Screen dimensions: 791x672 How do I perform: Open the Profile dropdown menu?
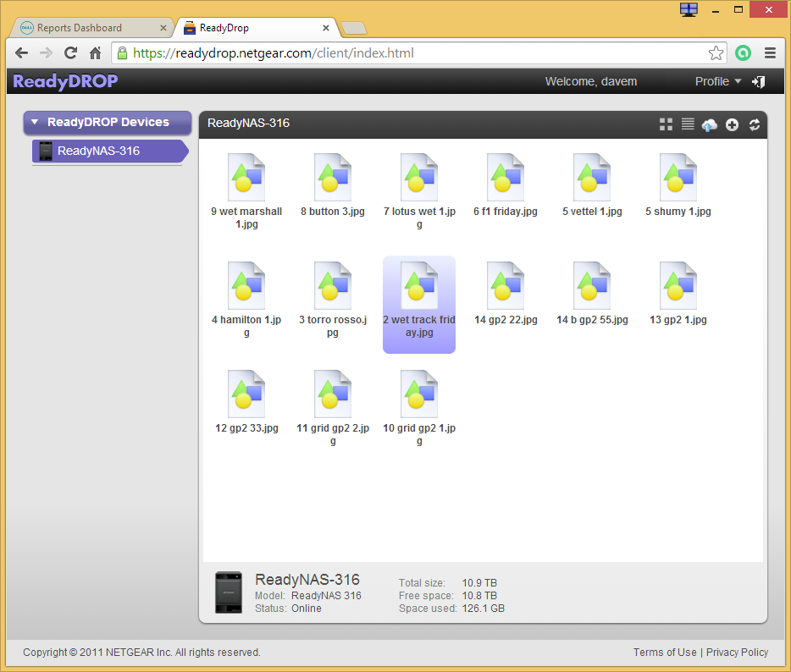point(718,81)
